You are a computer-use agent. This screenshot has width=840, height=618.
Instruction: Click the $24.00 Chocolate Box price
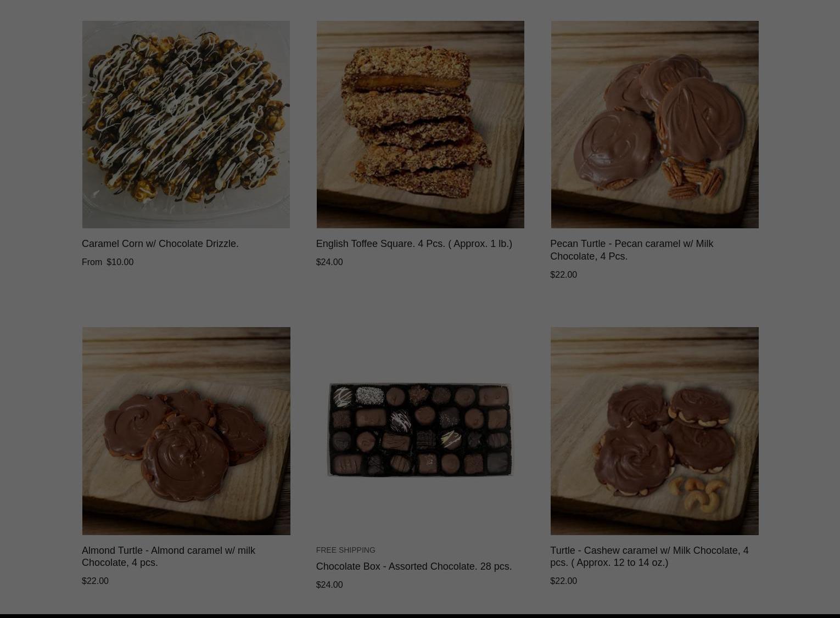329,585
